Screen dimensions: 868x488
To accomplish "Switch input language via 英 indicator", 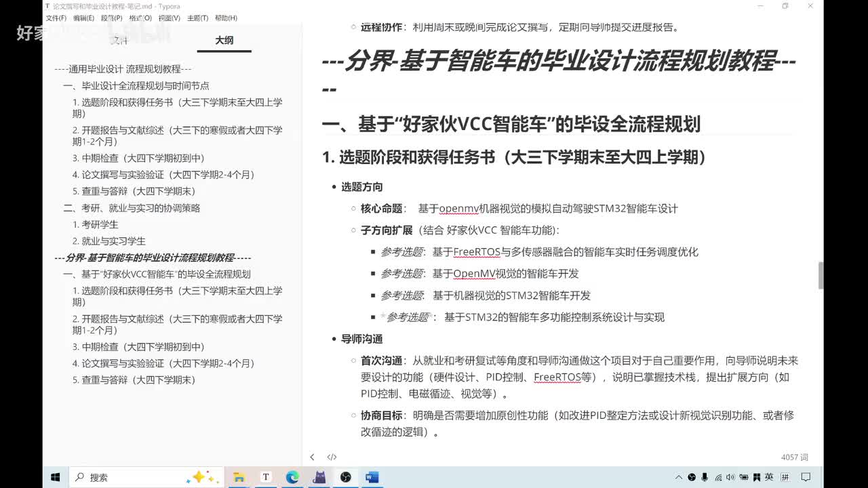I will click(769, 477).
